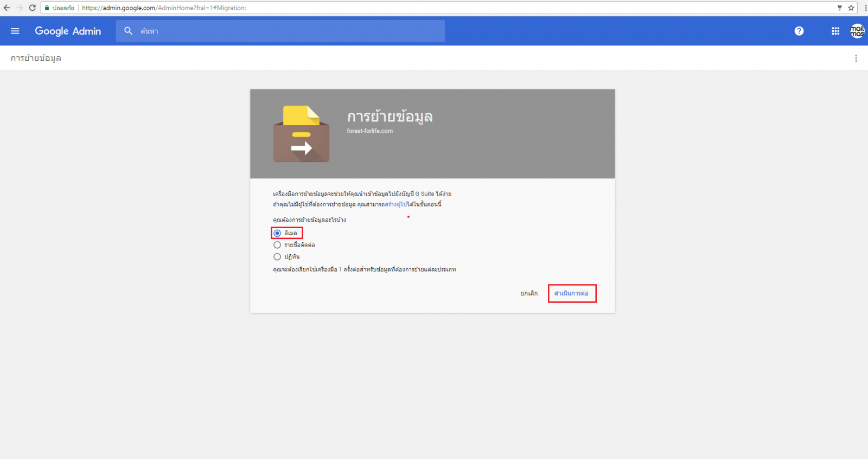Click the search magnifier icon

[x=129, y=31]
